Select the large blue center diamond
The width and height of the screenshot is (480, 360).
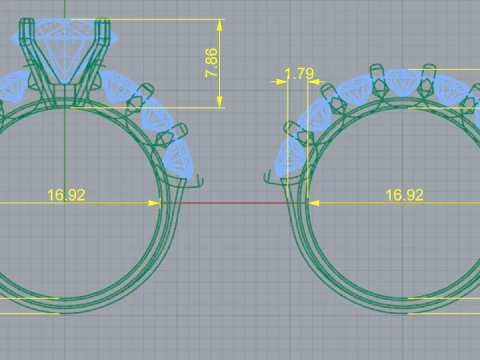65,51
